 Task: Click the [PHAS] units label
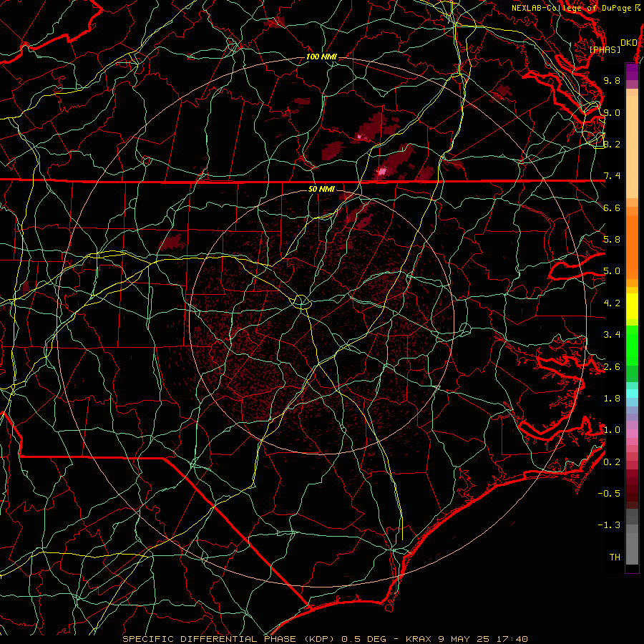605,50
